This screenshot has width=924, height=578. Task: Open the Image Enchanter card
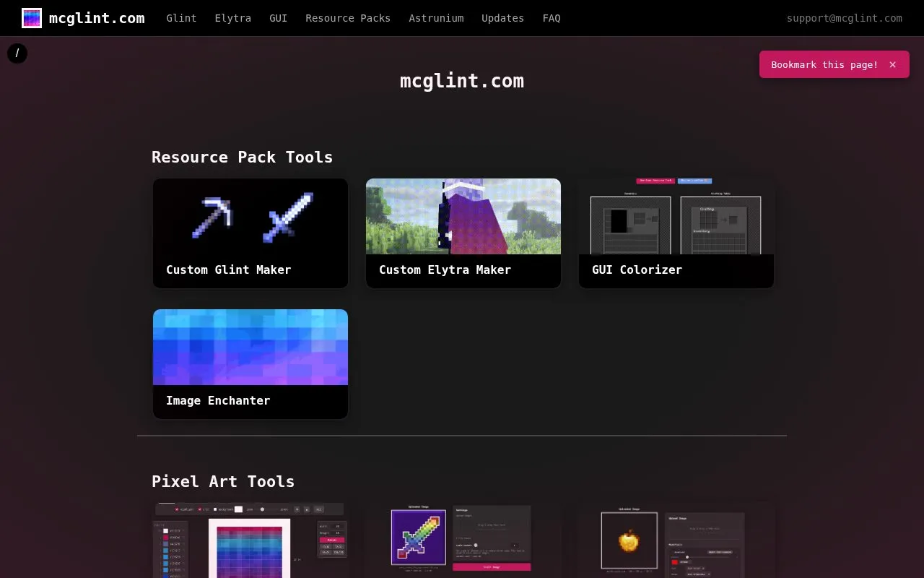coord(250,364)
